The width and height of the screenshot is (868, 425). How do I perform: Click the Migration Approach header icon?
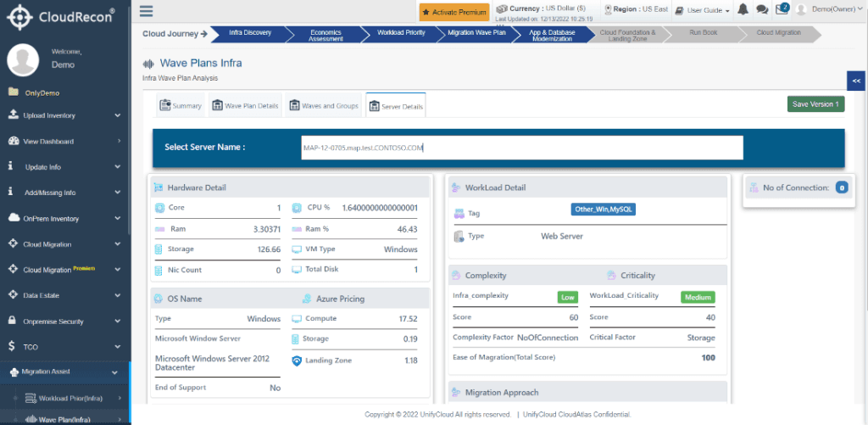pyautogui.click(x=456, y=392)
